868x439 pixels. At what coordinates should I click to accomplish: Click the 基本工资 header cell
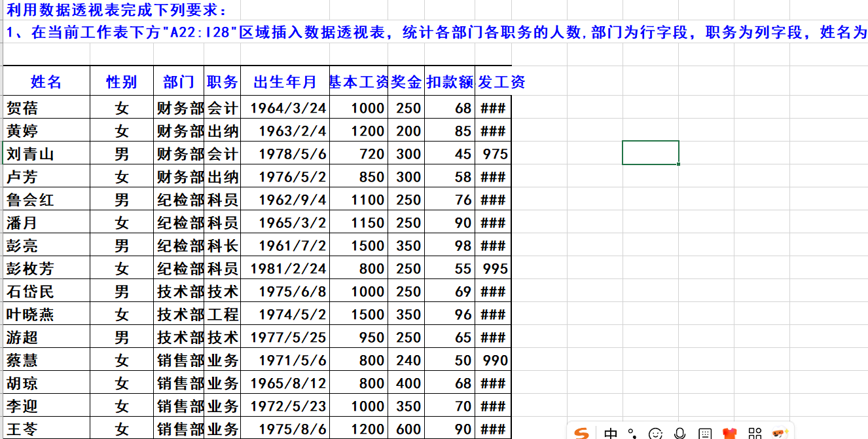tap(358, 82)
